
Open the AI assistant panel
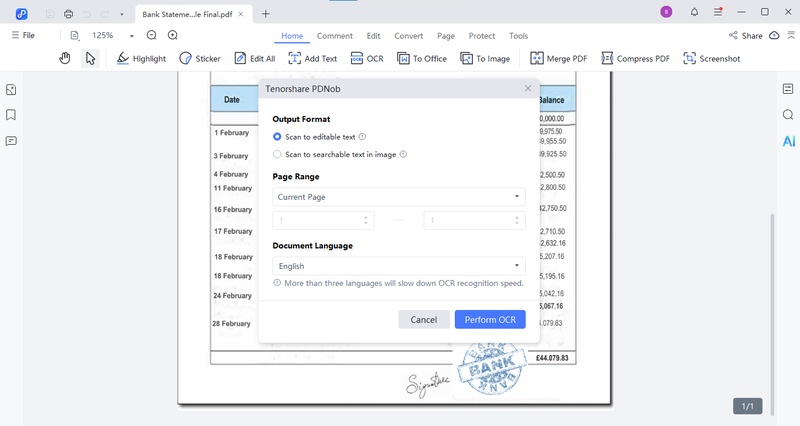[x=788, y=141]
